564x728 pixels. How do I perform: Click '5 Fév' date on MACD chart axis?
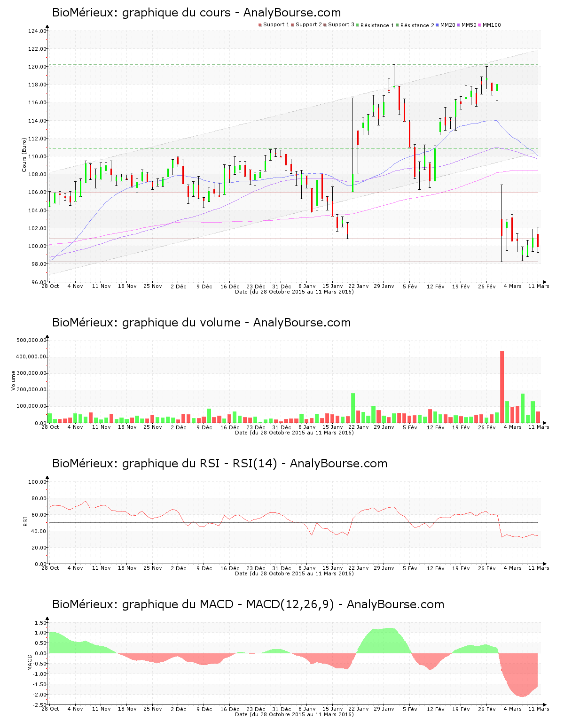click(410, 709)
